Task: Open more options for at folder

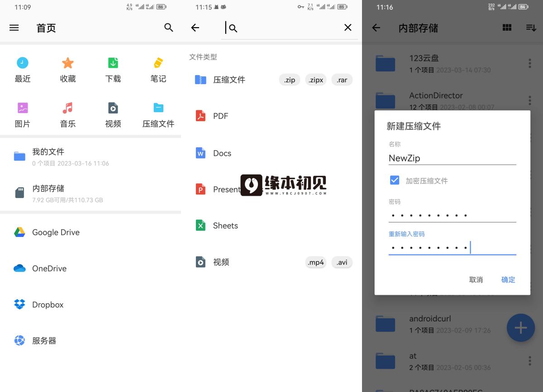Action: (x=530, y=361)
